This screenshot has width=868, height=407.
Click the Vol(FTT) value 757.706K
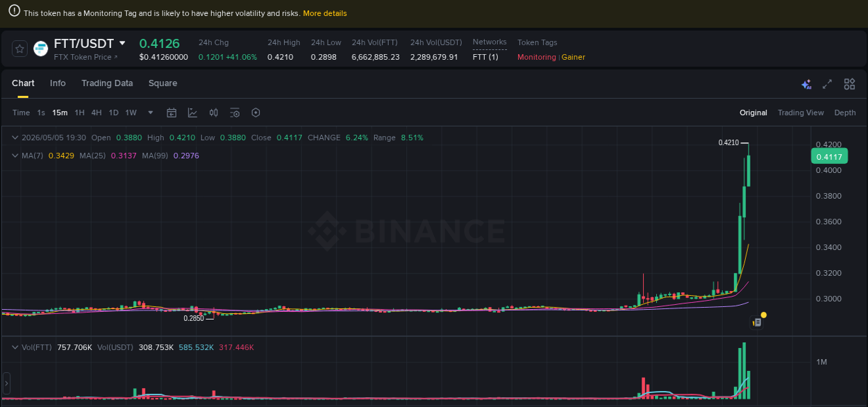click(75, 347)
